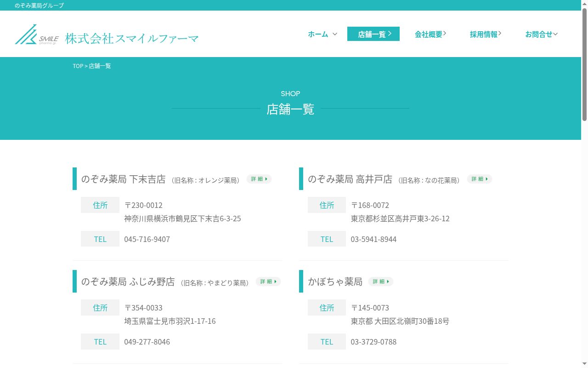Click the TEL label of かぼちゃ薬局

point(327,342)
